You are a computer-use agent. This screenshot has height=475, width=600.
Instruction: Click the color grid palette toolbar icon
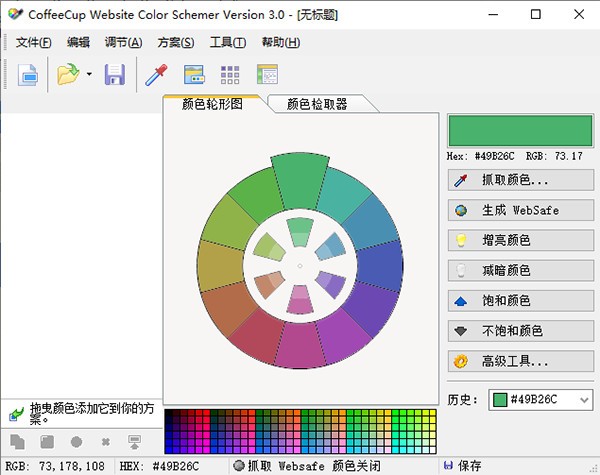(x=230, y=75)
